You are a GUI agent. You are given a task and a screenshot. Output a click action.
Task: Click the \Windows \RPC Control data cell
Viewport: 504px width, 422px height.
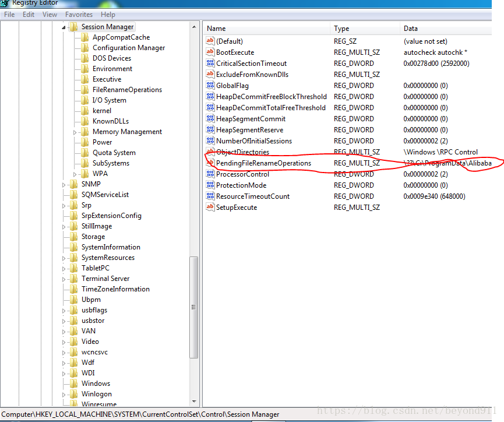point(440,152)
